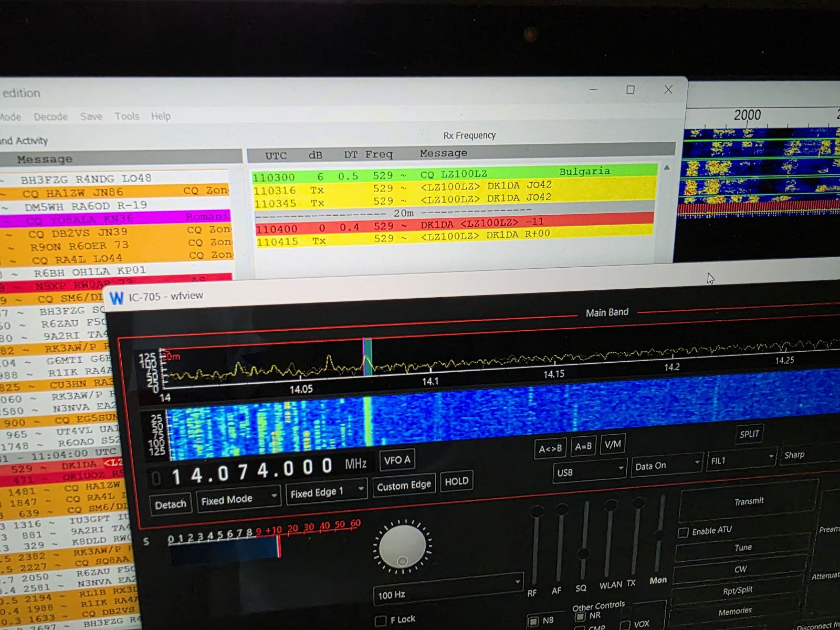
Task: Click the Memories button
Action: (x=735, y=611)
